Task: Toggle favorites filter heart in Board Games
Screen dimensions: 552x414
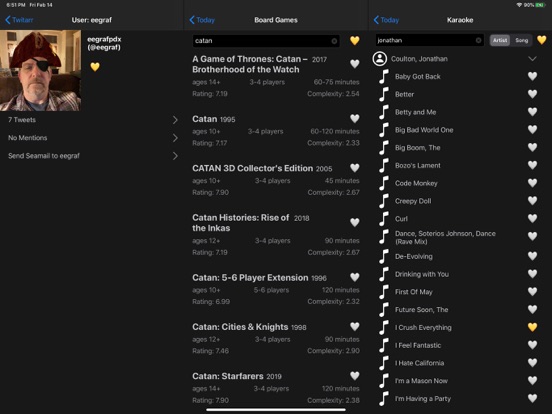Action: coord(355,40)
